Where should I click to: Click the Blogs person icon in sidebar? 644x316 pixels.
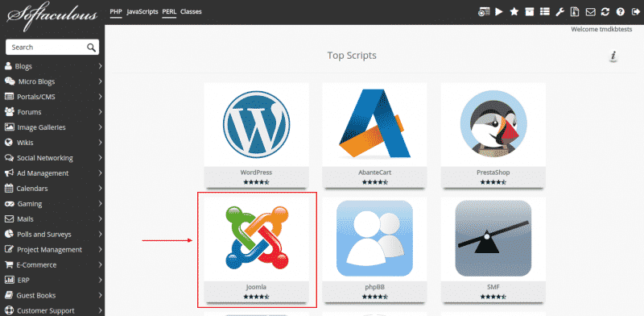(x=8, y=66)
